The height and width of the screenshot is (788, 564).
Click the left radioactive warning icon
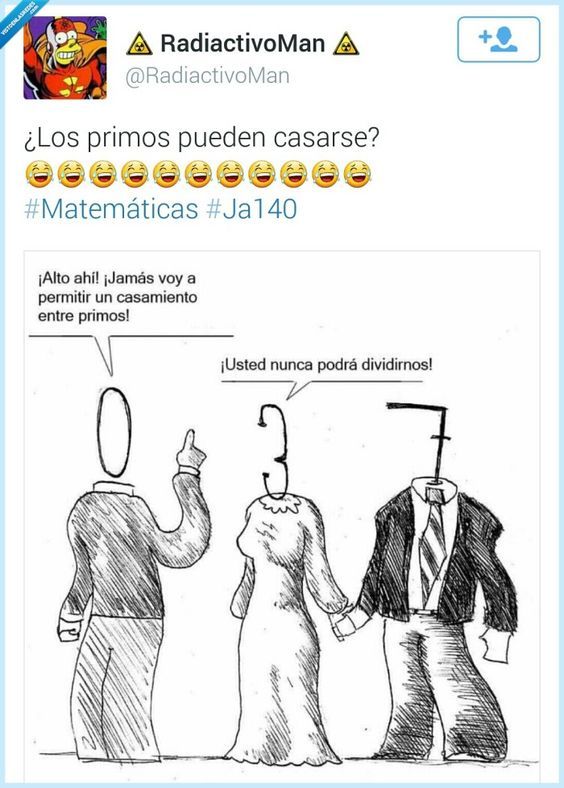pos(139,44)
